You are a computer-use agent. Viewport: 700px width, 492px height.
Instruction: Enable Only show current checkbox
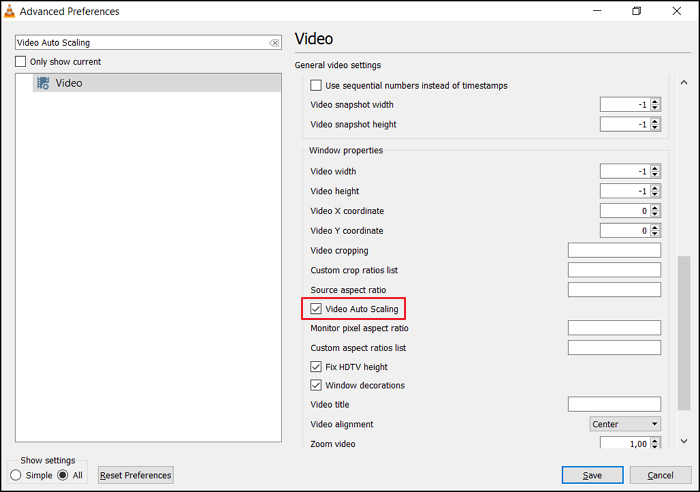[x=21, y=62]
